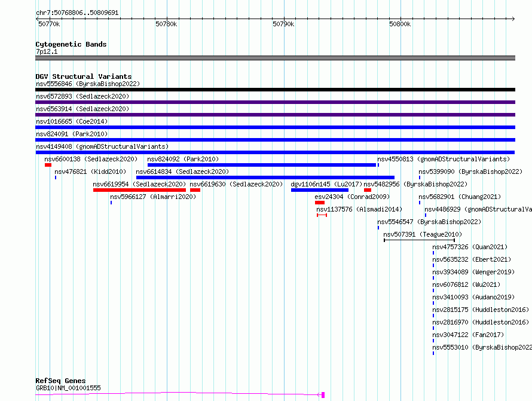Open nsv5682901 (Chuang2021) label
Viewport: 532px width, 401px height.
click(x=460, y=197)
